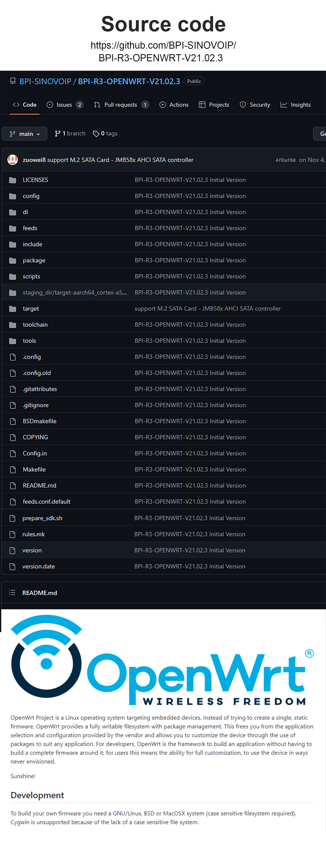This screenshot has height=868, width=326.
Task: Open the prepare_sdk.sh file
Action: 42,518
